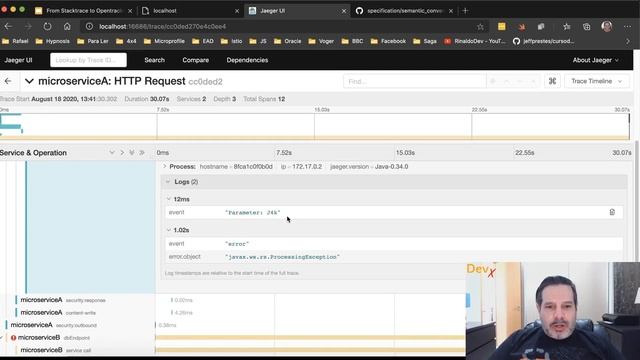This screenshot has height=360, width=640.
Task: Click the browser address bar URL
Action: [x=162, y=27]
